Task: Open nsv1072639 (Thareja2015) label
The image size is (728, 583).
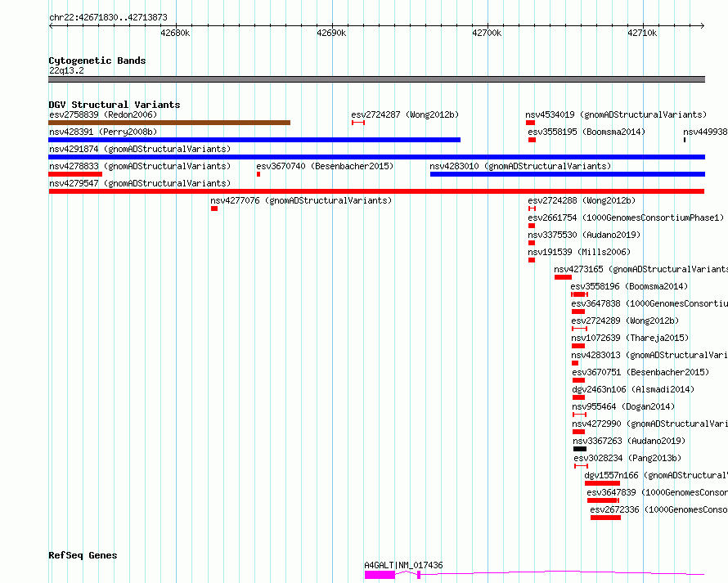Action: point(630,338)
